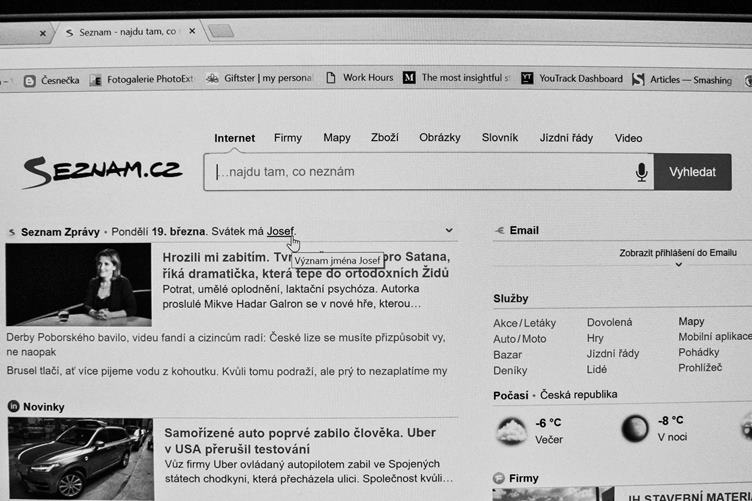Expand the Seznam Zprávy section chevron
The height and width of the screenshot is (501, 752).
tap(449, 230)
